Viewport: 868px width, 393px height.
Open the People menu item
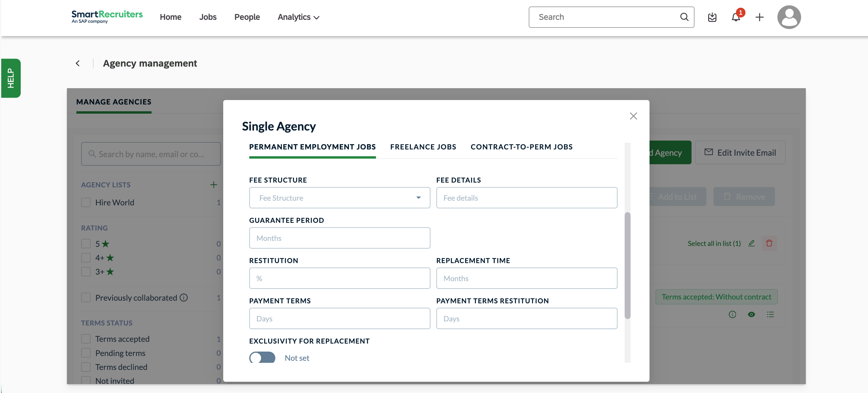click(x=247, y=17)
